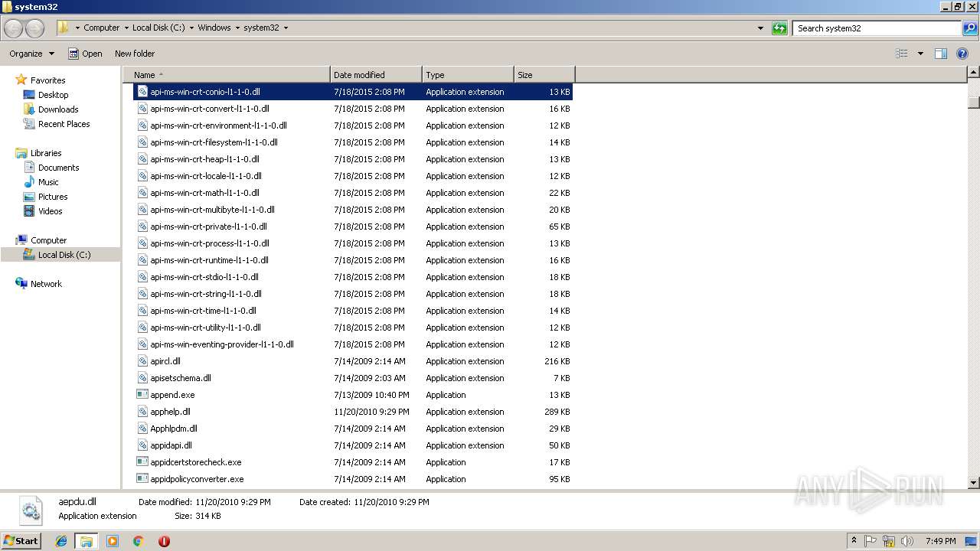
Task: Select Computer in the navigation tree
Action: click(48, 240)
